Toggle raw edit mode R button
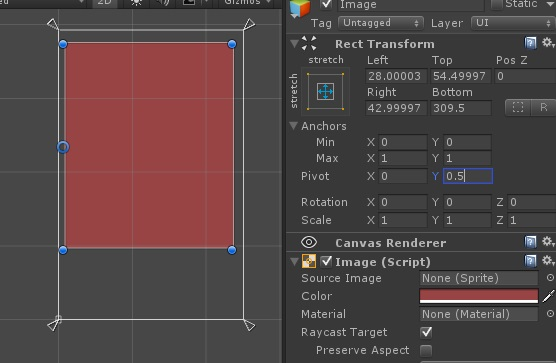This screenshot has height=363, width=556. click(x=543, y=107)
